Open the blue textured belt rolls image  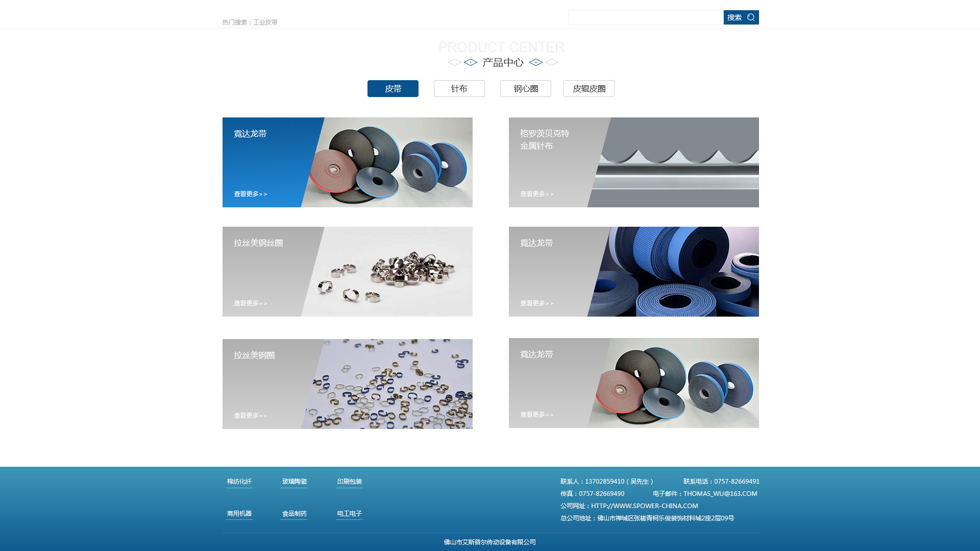679,272
